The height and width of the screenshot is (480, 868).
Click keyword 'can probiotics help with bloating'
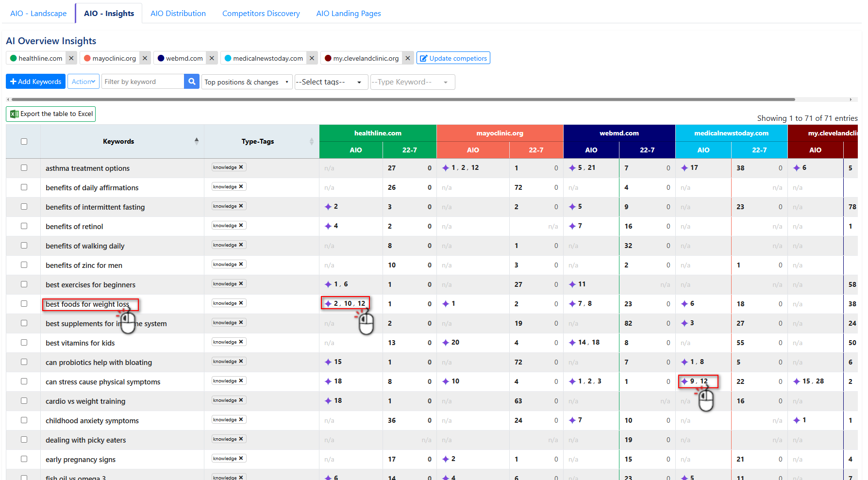[x=99, y=363]
